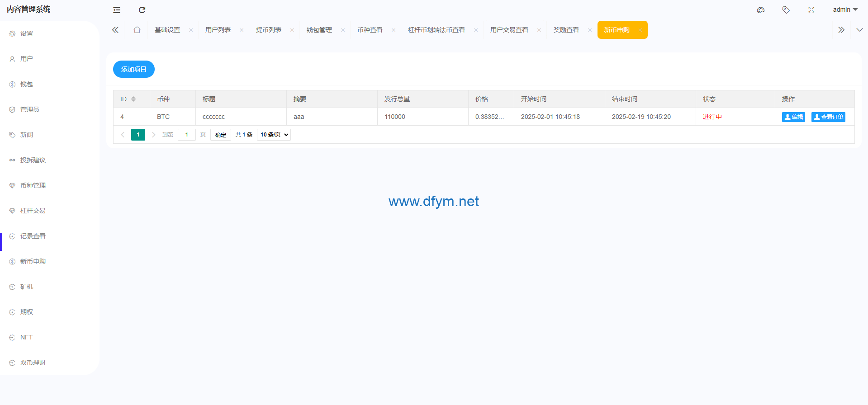Viewport: 868px width, 405px height.
Task: Open the admin user dropdown
Action: click(x=845, y=9)
